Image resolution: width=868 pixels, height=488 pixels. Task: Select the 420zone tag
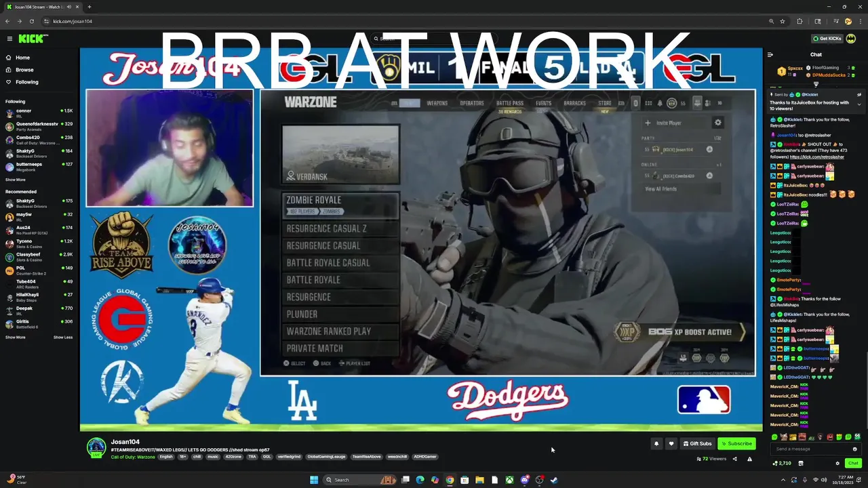click(x=233, y=457)
